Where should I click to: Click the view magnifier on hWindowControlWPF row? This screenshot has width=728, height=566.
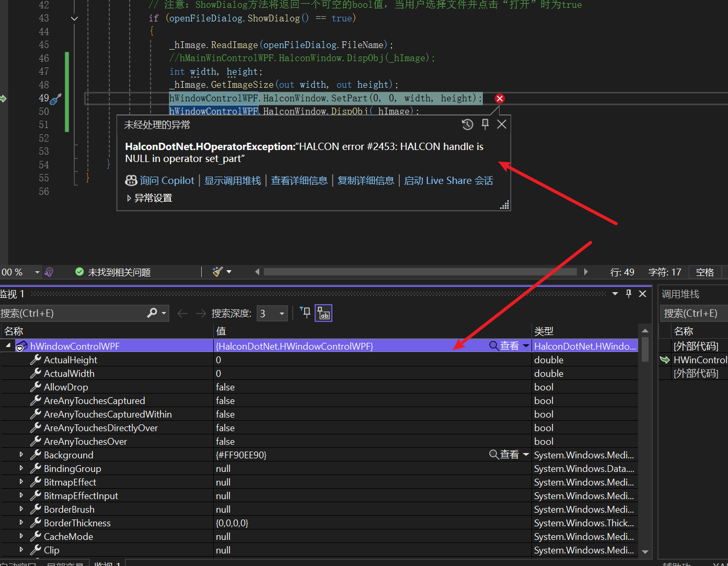coord(494,345)
